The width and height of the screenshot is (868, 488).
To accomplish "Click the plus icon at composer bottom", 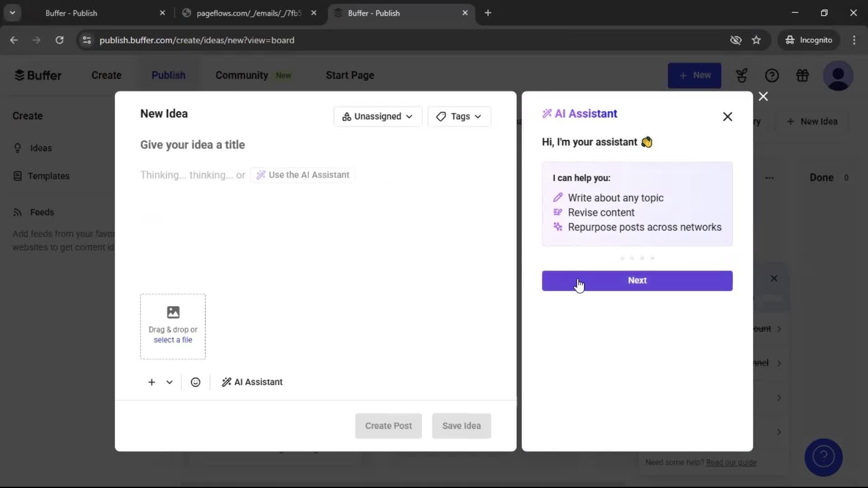I will click(151, 382).
